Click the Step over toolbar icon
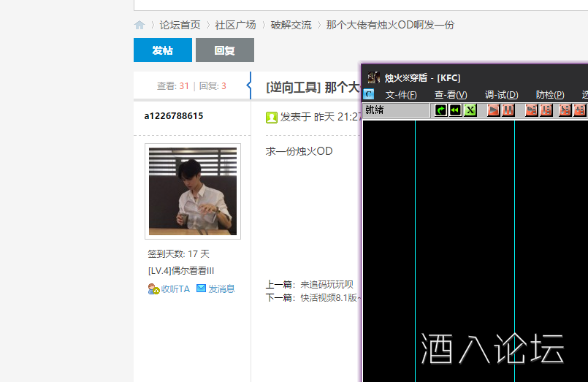This screenshot has height=382, width=588. [546, 110]
